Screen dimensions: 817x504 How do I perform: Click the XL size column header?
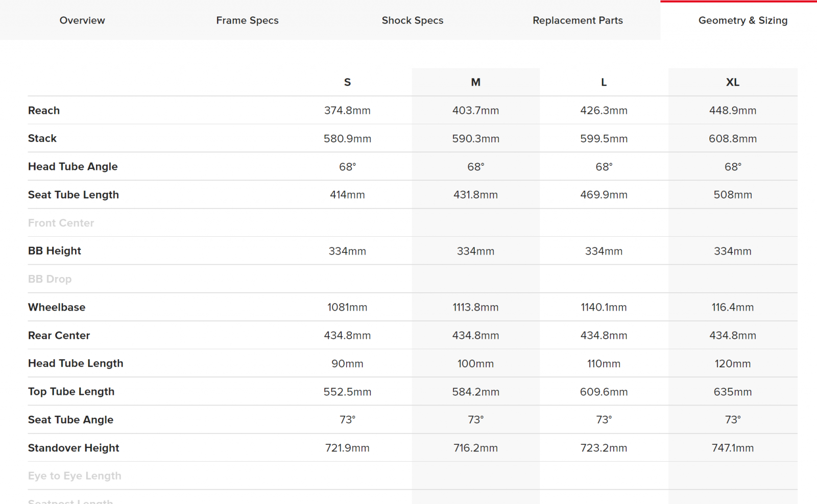(733, 82)
